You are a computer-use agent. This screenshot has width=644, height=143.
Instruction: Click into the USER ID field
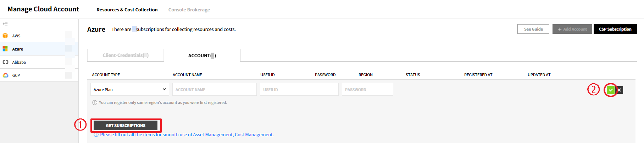pyautogui.click(x=299, y=89)
